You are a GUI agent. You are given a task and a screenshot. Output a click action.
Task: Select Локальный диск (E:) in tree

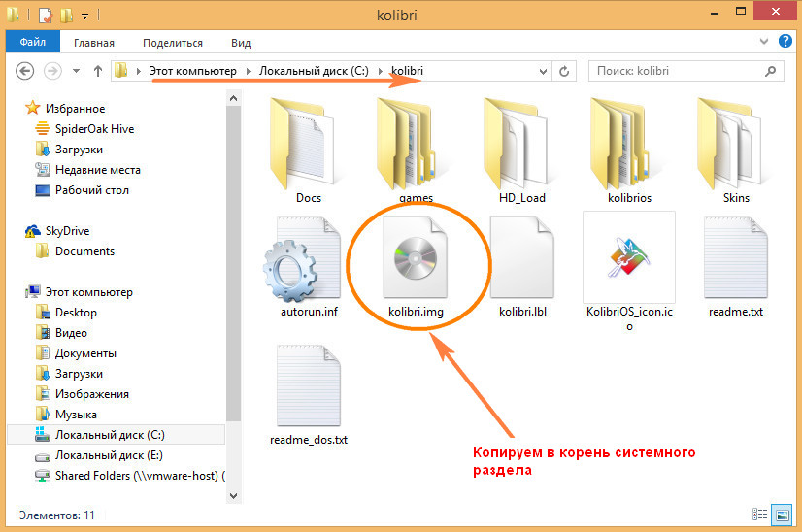(109, 455)
